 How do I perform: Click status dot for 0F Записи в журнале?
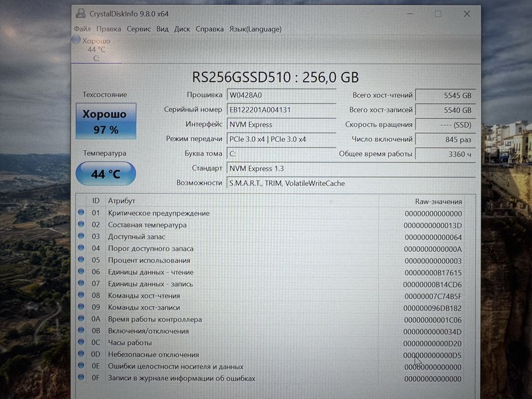pyautogui.click(x=81, y=377)
